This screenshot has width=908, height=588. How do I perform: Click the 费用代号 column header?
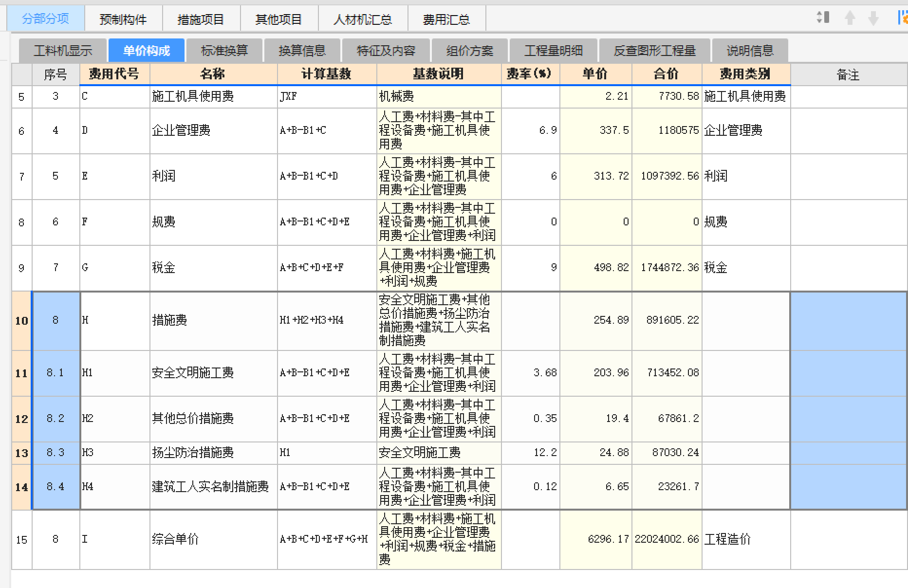[x=114, y=74]
